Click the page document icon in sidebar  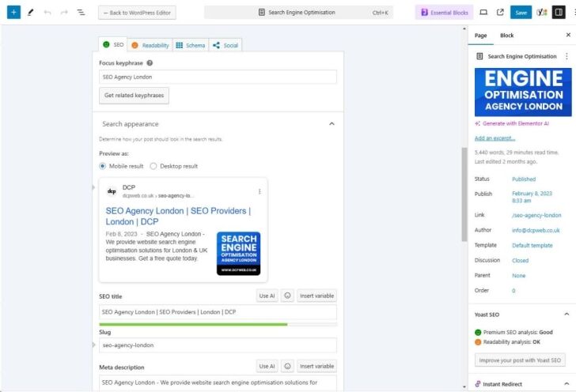click(x=479, y=56)
